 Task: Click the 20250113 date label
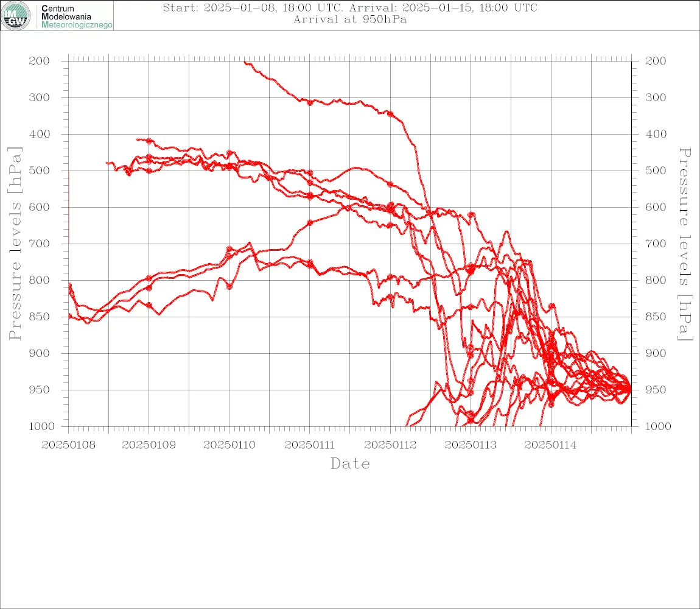(x=471, y=445)
